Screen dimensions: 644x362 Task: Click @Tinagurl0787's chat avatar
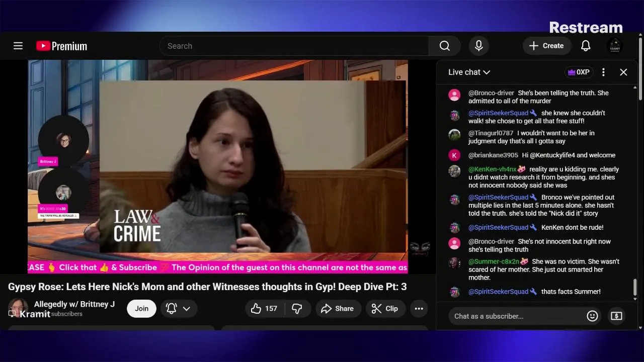pyautogui.click(x=454, y=135)
